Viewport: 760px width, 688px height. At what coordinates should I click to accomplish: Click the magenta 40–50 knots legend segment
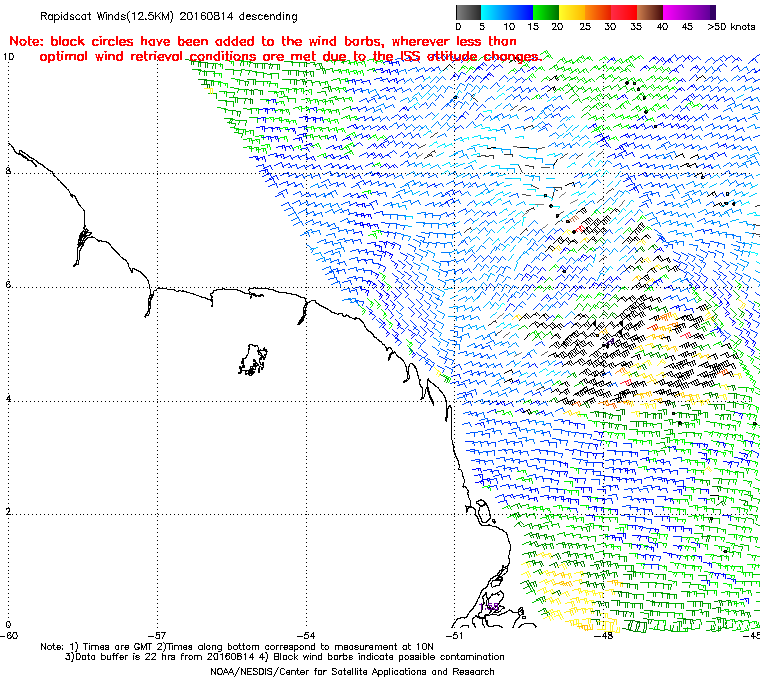(686, 12)
